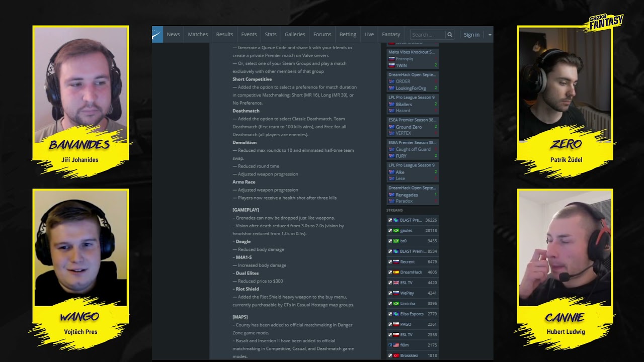
Task: Click the Russia flag next to WePlay
Action: [x=396, y=293]
